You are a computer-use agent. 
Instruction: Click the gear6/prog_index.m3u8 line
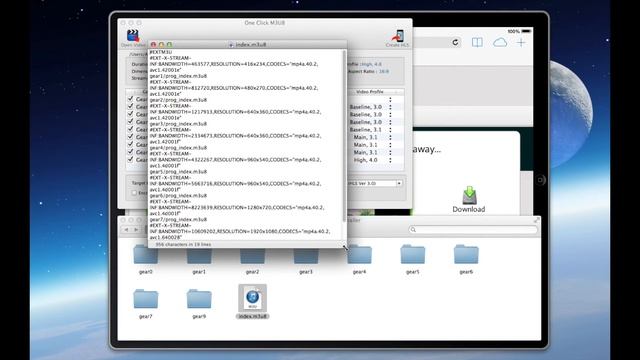(178, 196)
